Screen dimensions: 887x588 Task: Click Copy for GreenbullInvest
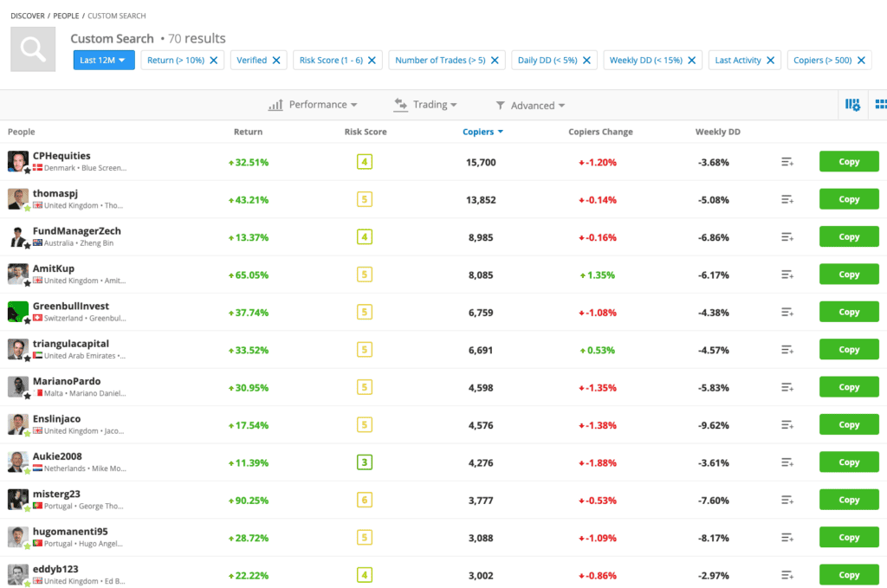[x=848, y=312]
